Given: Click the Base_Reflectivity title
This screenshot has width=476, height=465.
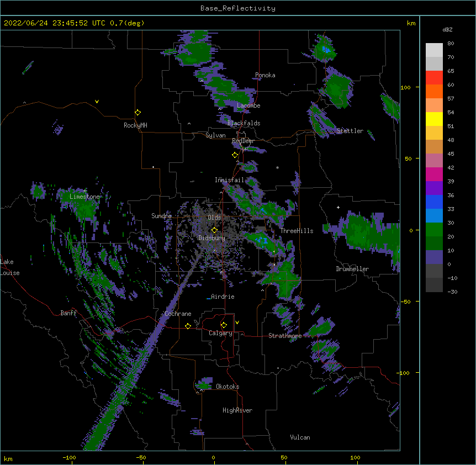Looking at the screenshot, I should tap(238, 8).
